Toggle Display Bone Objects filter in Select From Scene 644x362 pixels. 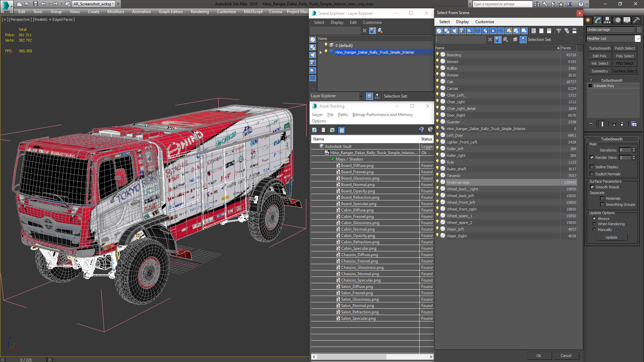(x=501, y=31)
